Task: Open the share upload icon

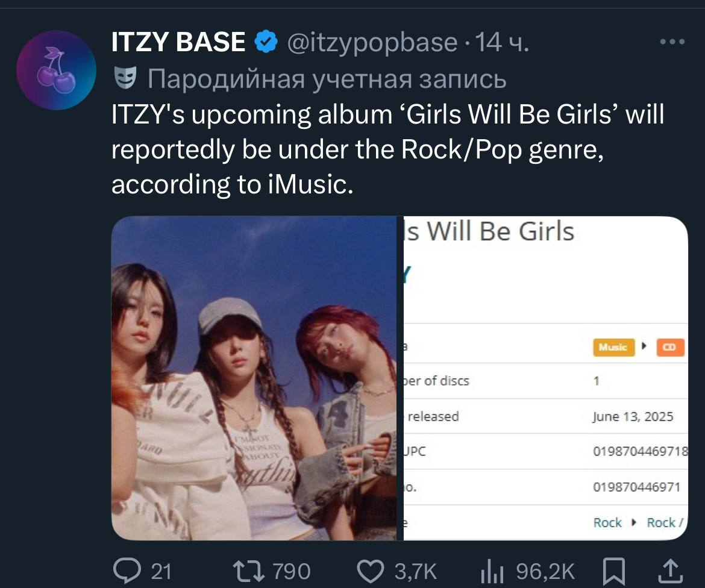Action: pyautogui.click(x=671, y=571)
